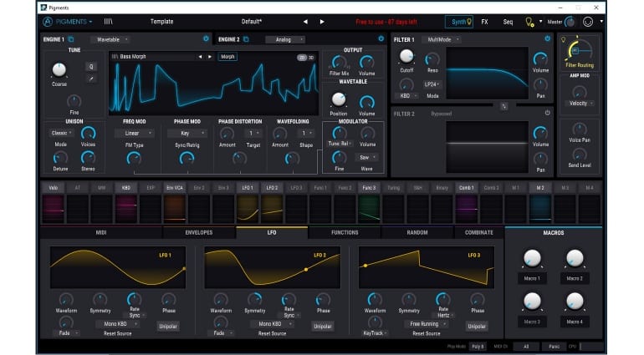Open Amp Mod Velocity dropdown
The height and width of the screenshot is (355, 644).
click(580, 104)
